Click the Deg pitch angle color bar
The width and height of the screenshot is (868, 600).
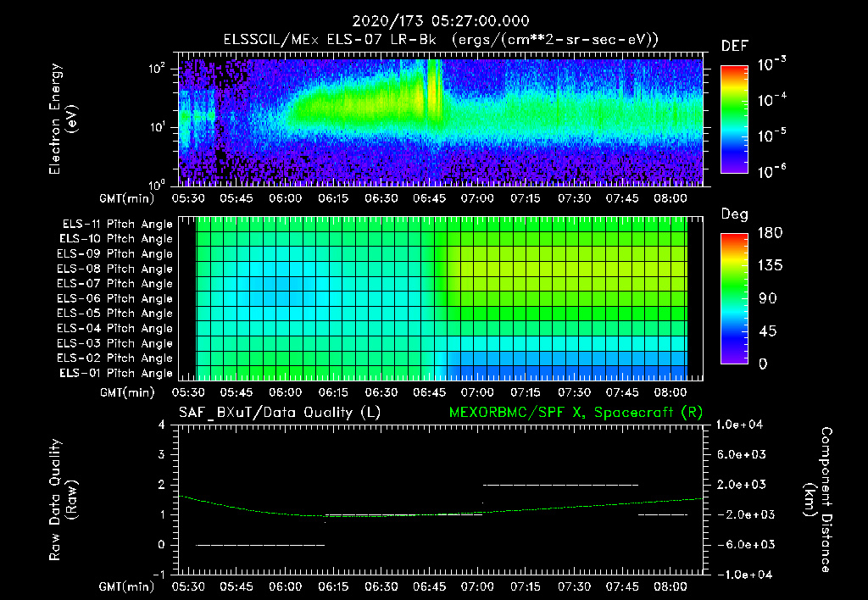tap(734, 298)
